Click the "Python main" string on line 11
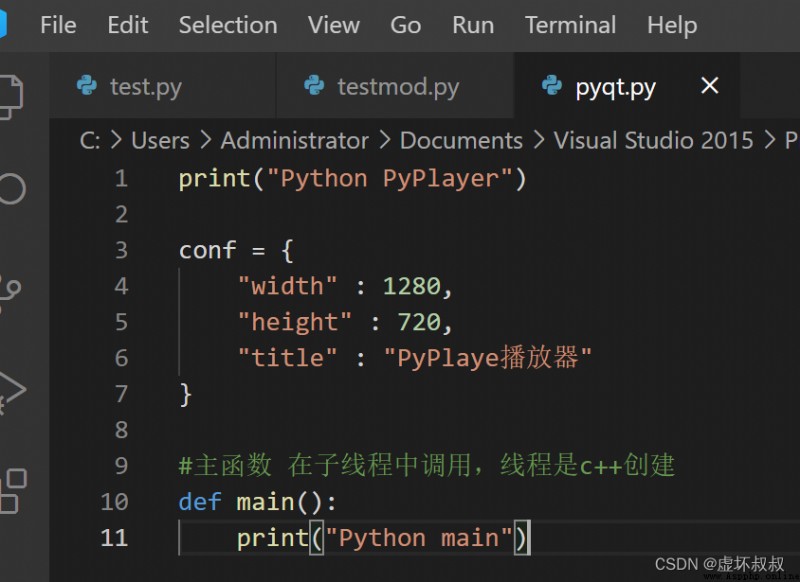Screen dimensions: 800x582 [419, 538]
